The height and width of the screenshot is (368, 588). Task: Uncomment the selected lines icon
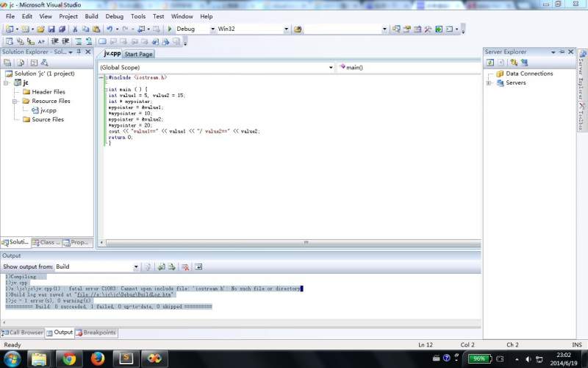[x=89, y=41]
